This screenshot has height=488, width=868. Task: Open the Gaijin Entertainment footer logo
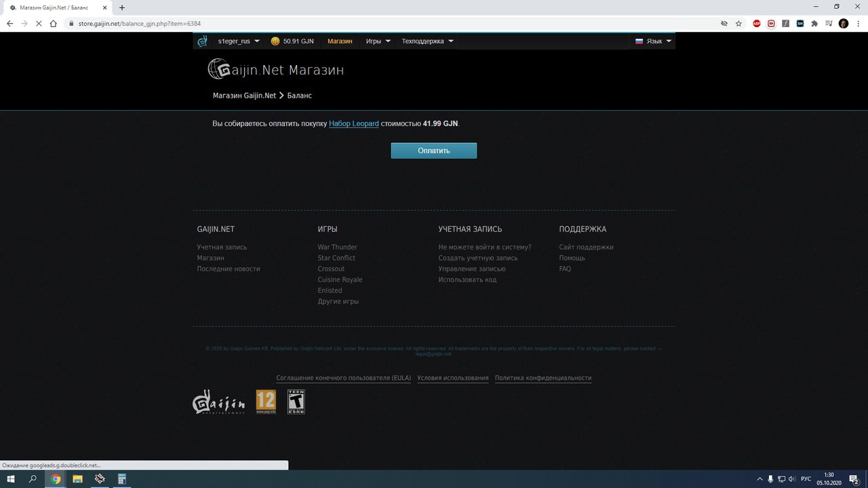(218, 402)
